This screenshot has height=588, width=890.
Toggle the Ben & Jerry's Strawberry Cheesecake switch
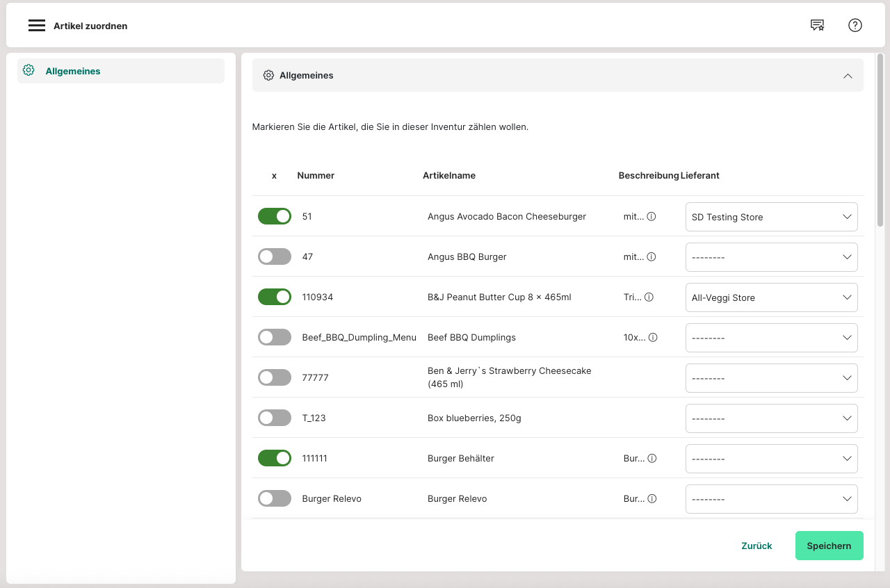[x=275, y=378]
